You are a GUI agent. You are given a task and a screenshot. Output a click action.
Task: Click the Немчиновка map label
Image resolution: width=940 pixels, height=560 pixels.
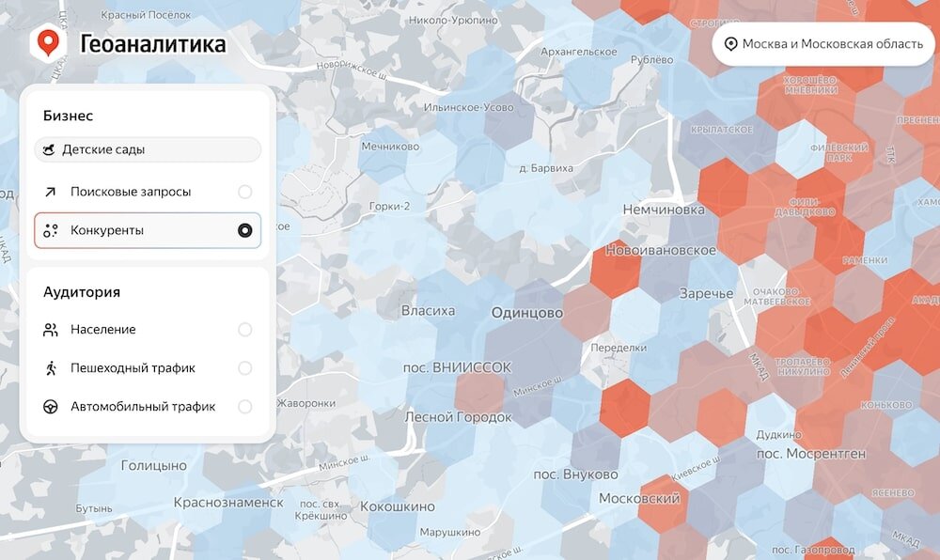point(664,210)
